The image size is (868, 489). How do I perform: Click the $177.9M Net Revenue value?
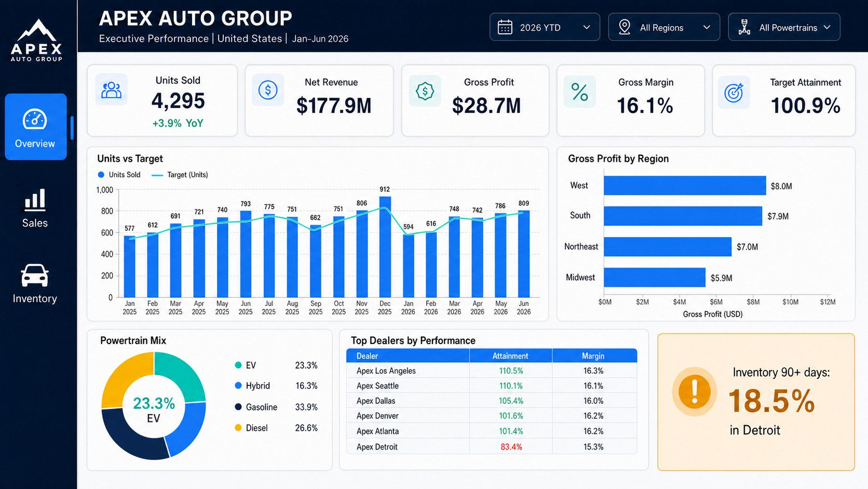tap(334, 105)
